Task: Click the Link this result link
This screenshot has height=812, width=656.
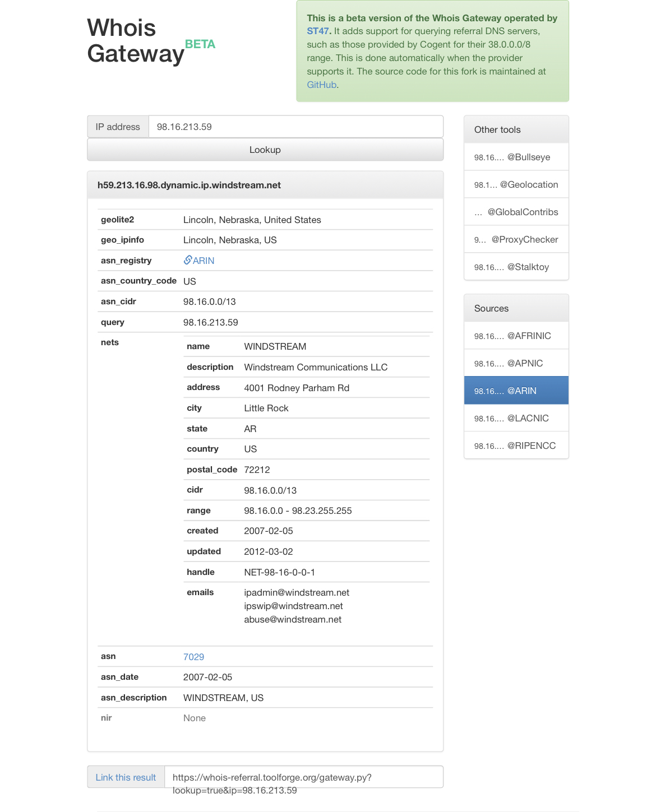Action: point(126,777)
